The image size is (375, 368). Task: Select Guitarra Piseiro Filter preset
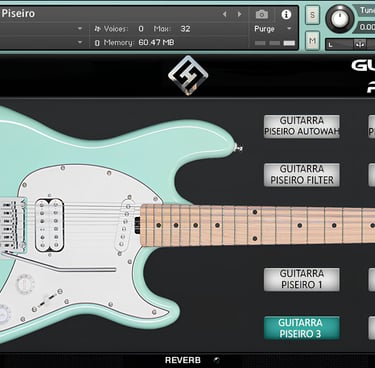302,175
